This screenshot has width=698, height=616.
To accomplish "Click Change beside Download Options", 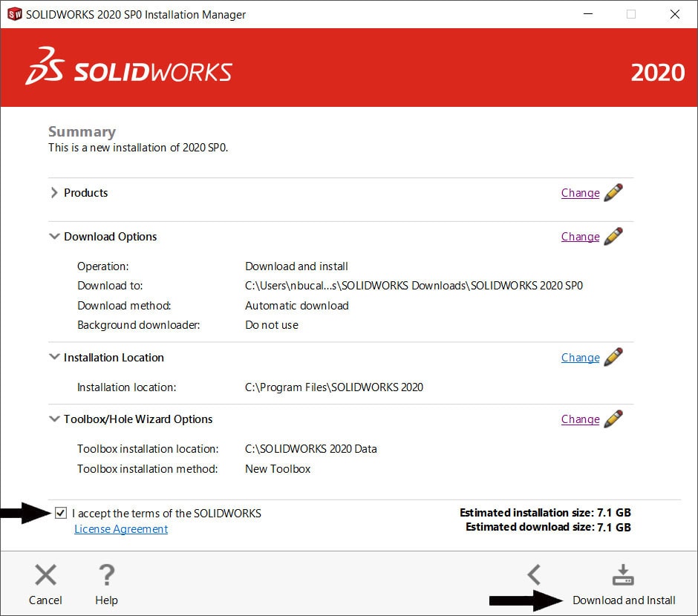I will (x=580, y=236).
